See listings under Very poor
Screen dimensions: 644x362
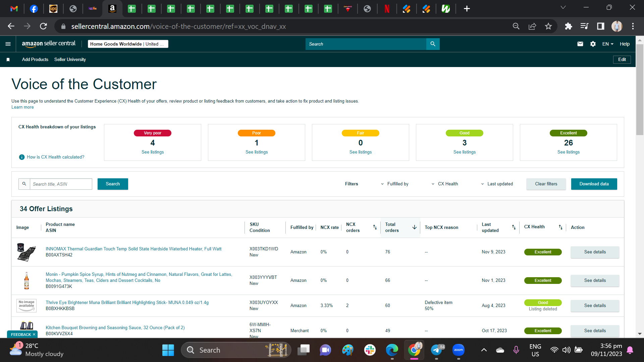pyautogui.click(x=153, y=152)
